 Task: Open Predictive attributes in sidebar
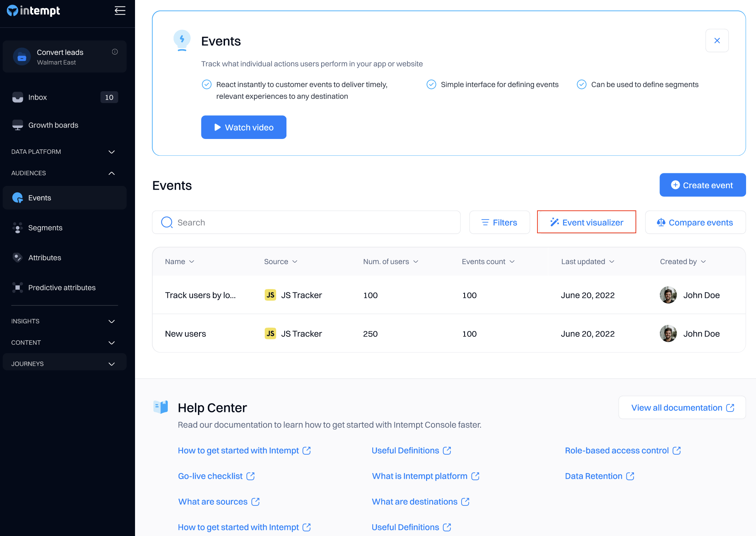point(61,287)
